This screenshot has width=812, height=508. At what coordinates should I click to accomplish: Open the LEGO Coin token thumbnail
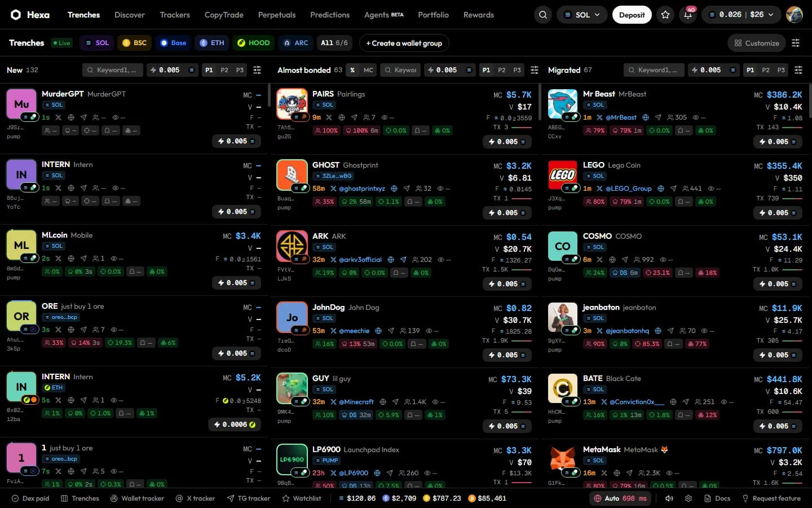[x=562, y=175]
